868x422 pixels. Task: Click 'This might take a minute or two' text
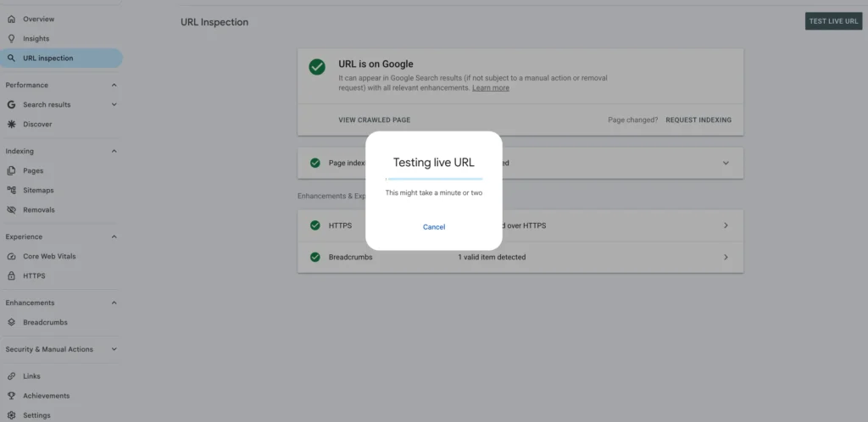434,193
